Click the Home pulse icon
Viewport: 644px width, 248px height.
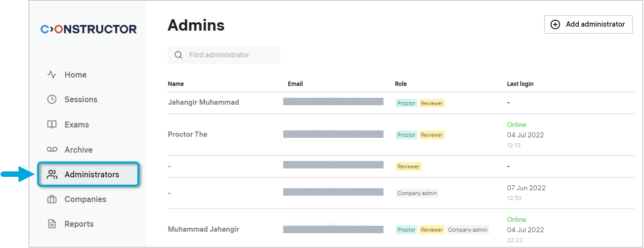pyautogui.click(x=52, y=75)
